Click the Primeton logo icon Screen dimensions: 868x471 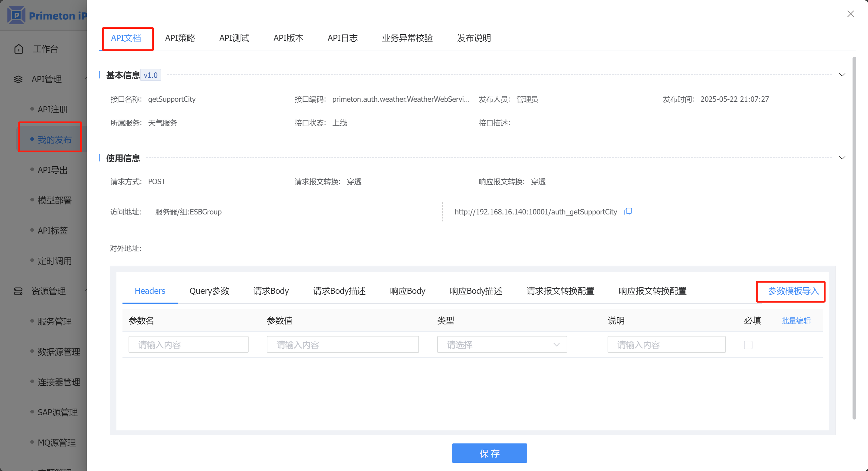(x=16, y=15)
